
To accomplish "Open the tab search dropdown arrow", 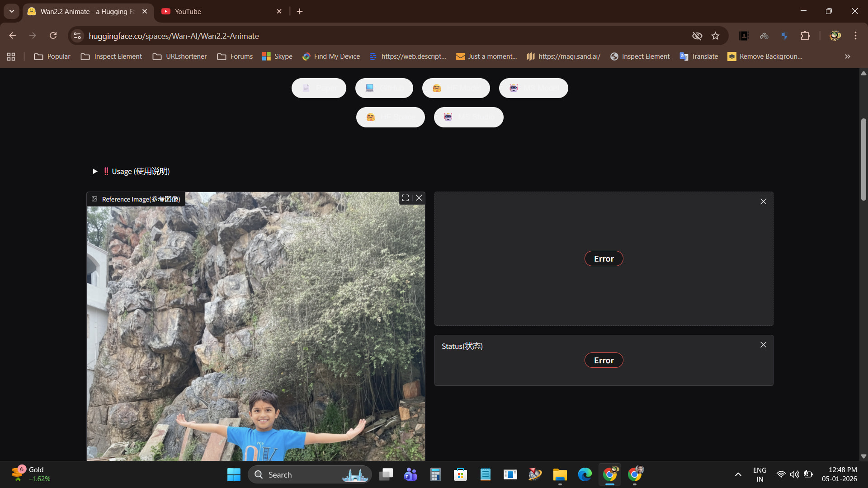I will (x=12, y=11).
